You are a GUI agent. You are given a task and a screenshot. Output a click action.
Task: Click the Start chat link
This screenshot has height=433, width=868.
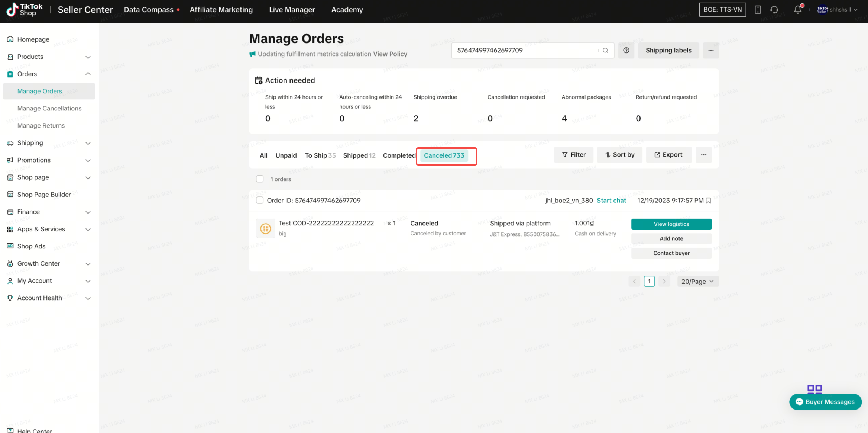pos(611,200)
